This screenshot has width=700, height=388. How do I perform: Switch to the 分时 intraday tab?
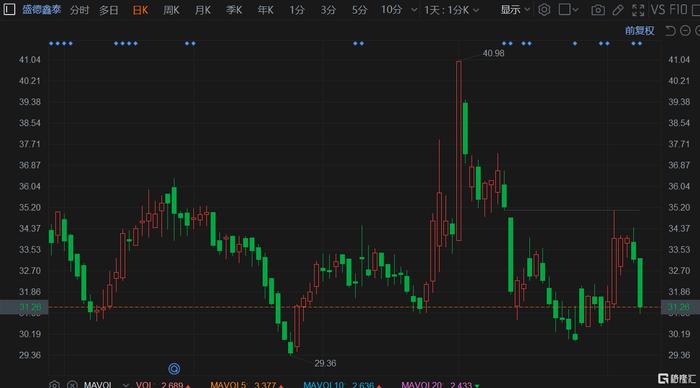(x=79, y=10)
